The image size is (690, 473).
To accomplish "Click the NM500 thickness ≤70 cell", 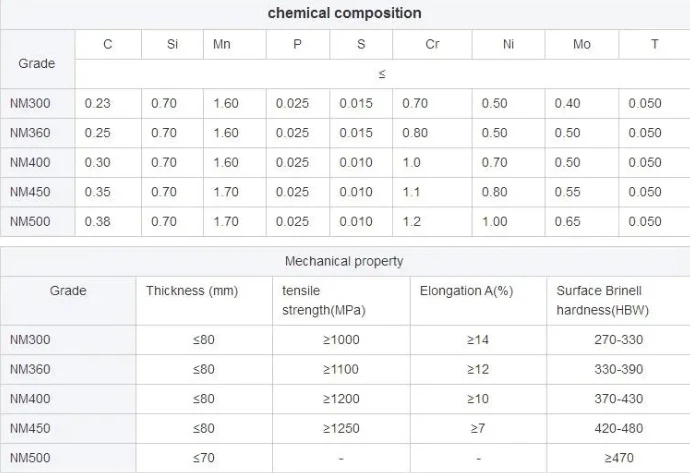I will coord(204,458).
